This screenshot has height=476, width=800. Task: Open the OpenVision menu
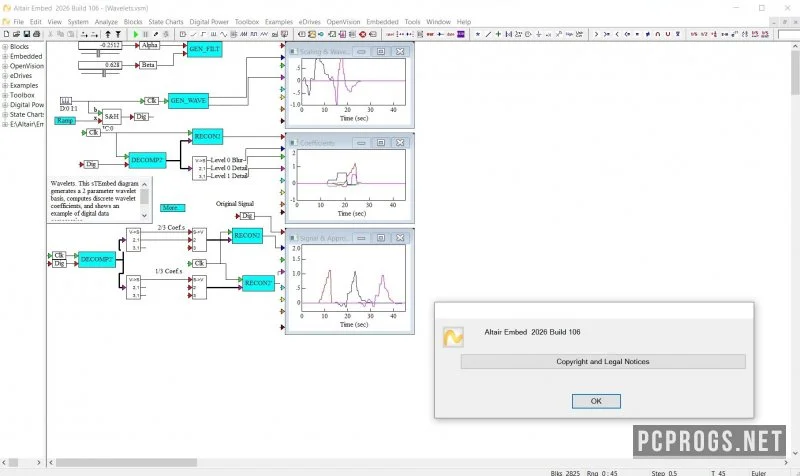click(x=343, y=22)
